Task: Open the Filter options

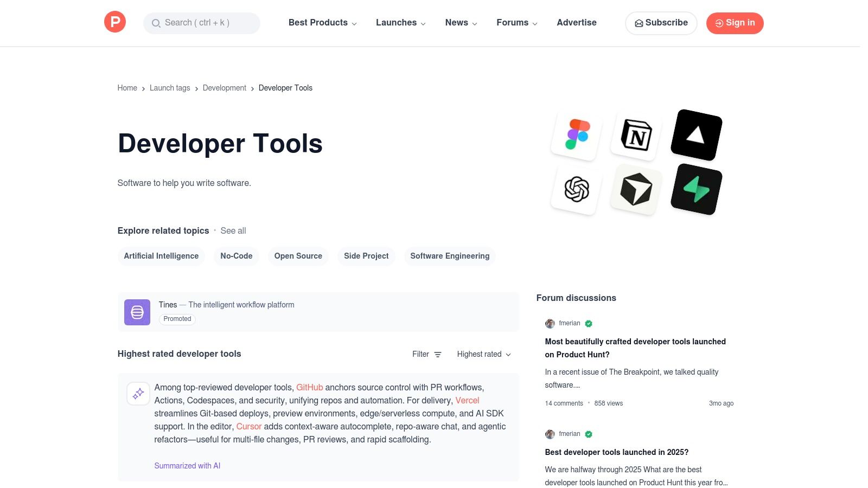Action: coord(426,354)
